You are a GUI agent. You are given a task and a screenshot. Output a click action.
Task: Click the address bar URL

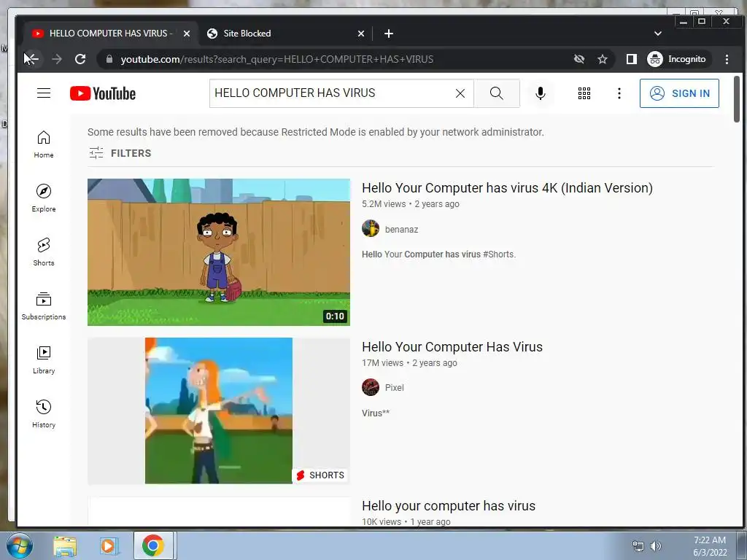pos(277,59)
